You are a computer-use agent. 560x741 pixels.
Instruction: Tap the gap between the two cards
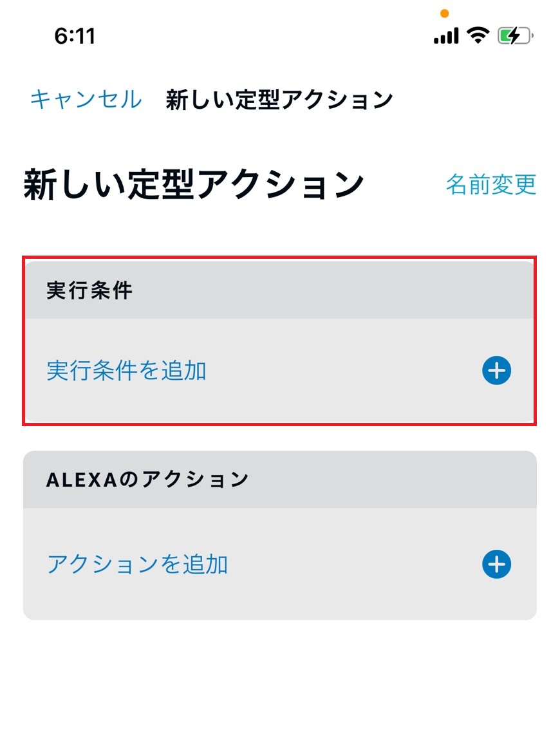coord(280,438)
